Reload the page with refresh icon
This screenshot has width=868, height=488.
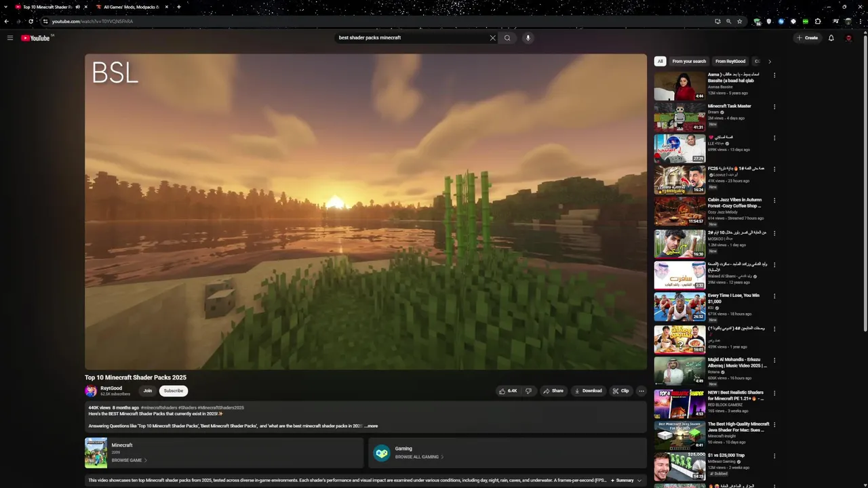[x=31, y=21]
